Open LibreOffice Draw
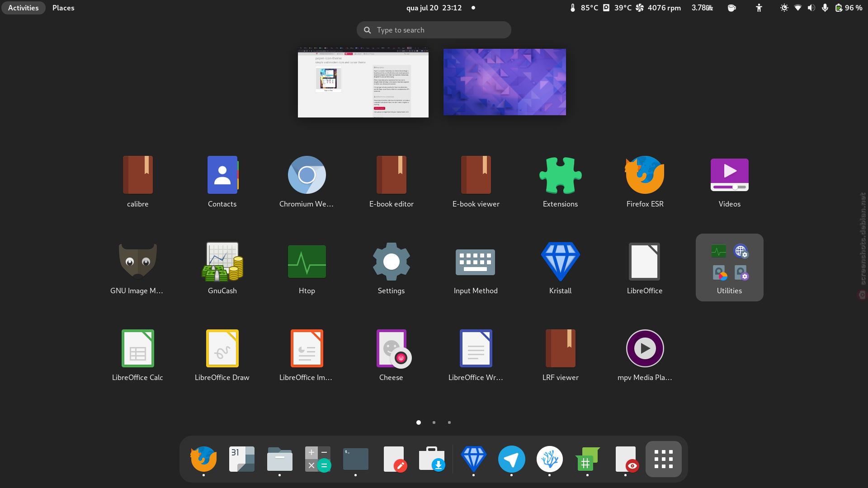 coord(222,354)
